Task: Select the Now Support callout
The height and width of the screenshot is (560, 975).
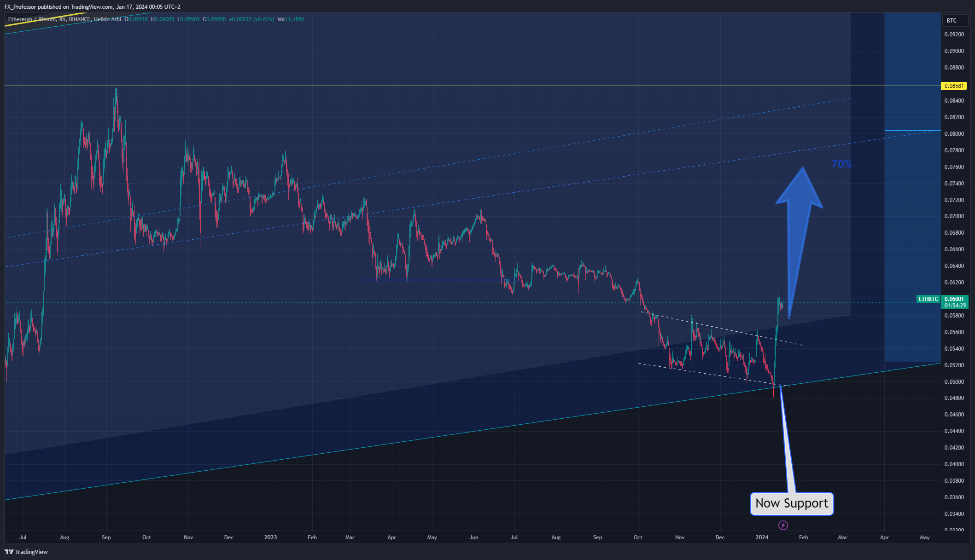Action: [792, 503]
